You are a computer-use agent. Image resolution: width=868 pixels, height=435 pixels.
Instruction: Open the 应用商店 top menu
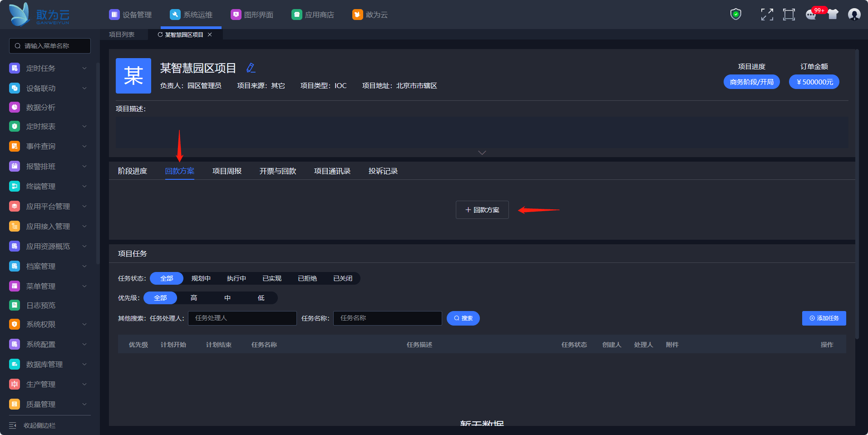pos(313,15)
